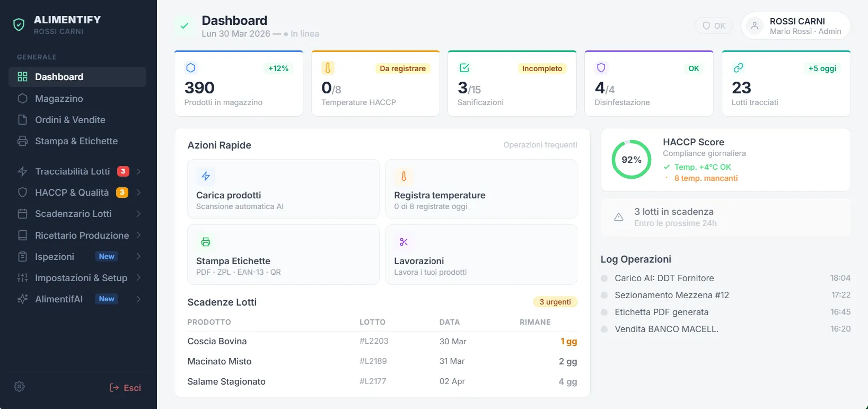Expand the Ricettario Produzione chevron

(x=138, y=235)
